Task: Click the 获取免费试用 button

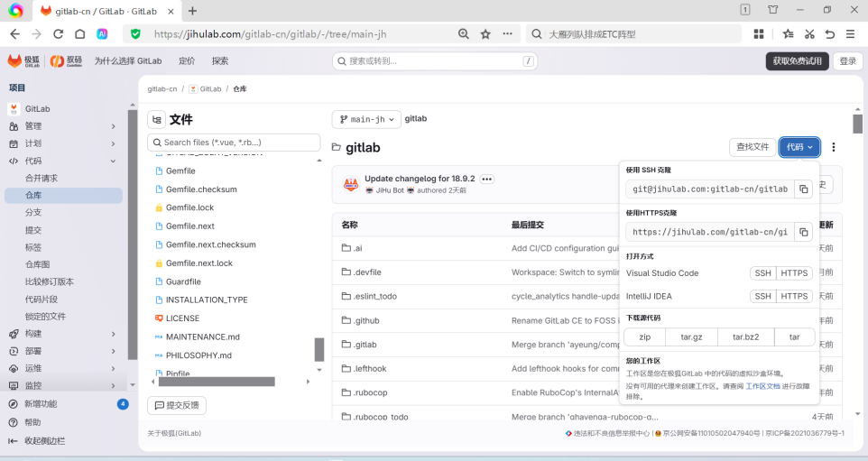Action: click(797, 60)
